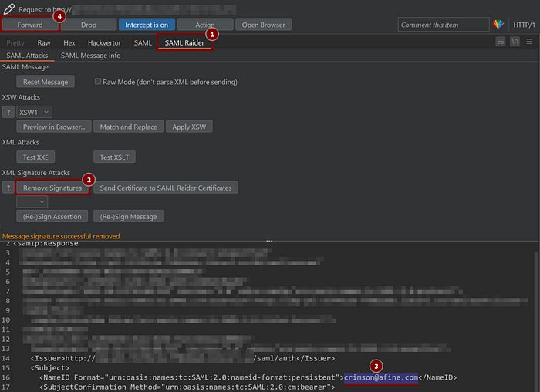
Task: Switch to the Raw tab
Action: click(x=44, y=42)
